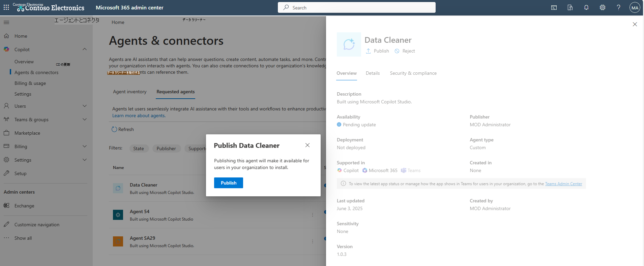Collapse the Copilot navigation section
644x266 pixels.
(85, 49)
